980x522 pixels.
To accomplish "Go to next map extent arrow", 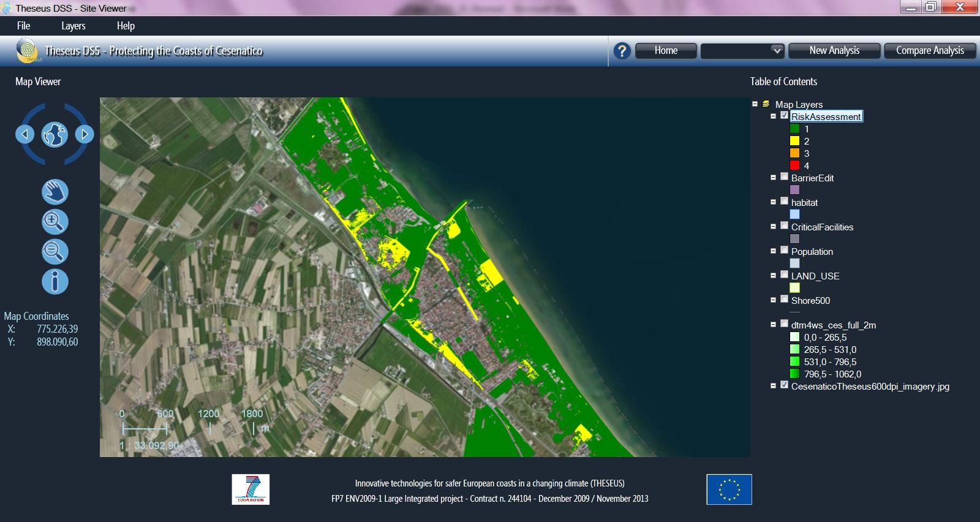I will tap(85, 134).
